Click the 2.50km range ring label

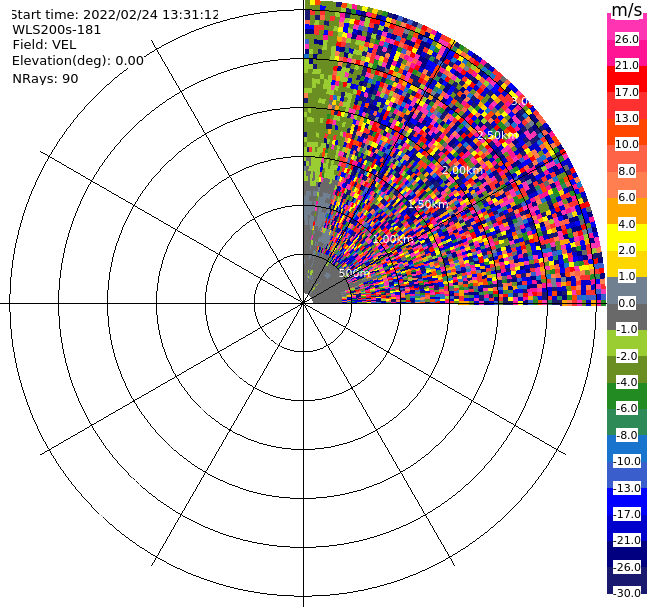coord(497,135)
